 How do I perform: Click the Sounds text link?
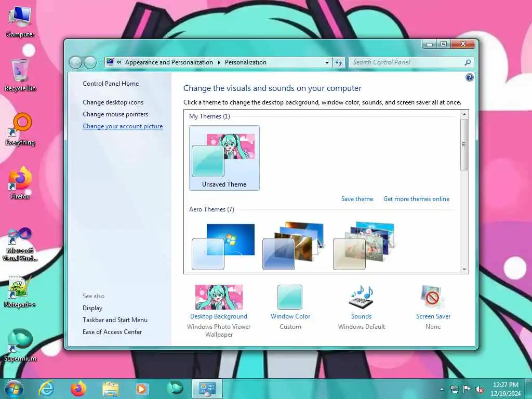click(362, 316)
